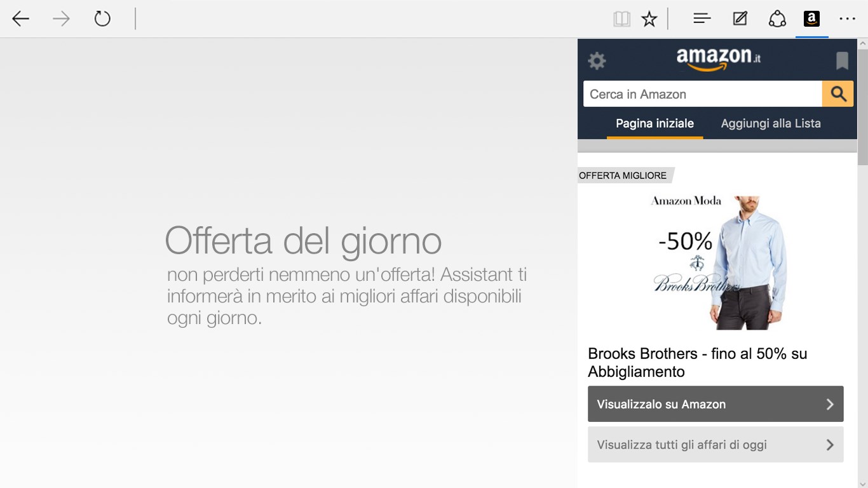The height and width of the screenshot is (488, 868).
Task: Click the bookmark icon in Amazon panel
Action: pyautogui.click(x=842, y=61)
